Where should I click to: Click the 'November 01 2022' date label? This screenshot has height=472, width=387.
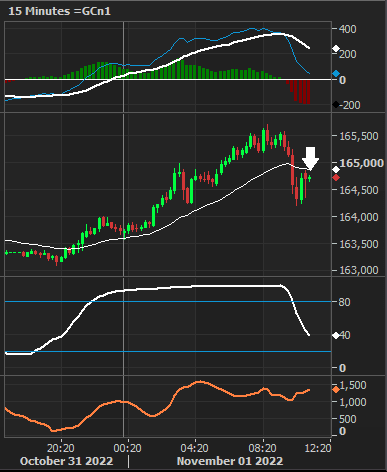(230, 461)
